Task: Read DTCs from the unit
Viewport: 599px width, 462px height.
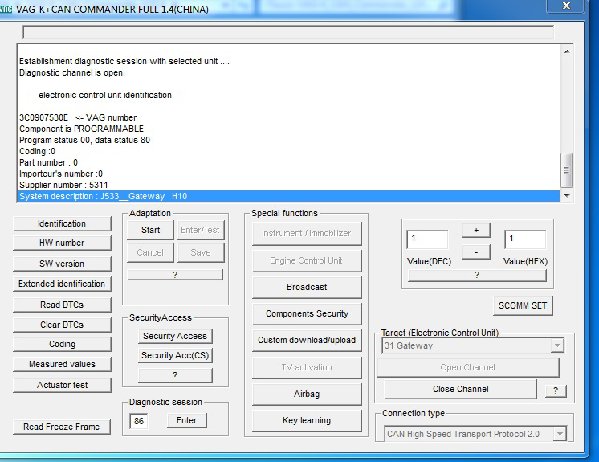Action: [x=62, y=305]
